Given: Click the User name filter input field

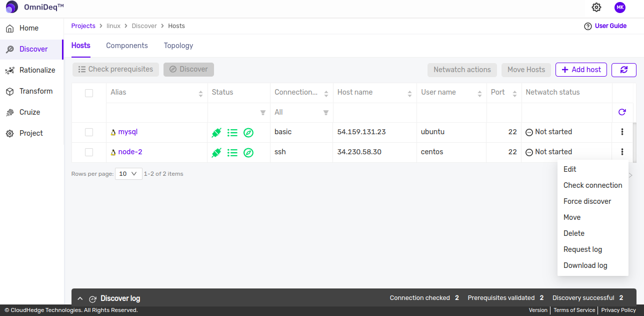Looking at the screenshot, I should click(x=451, y=112).
